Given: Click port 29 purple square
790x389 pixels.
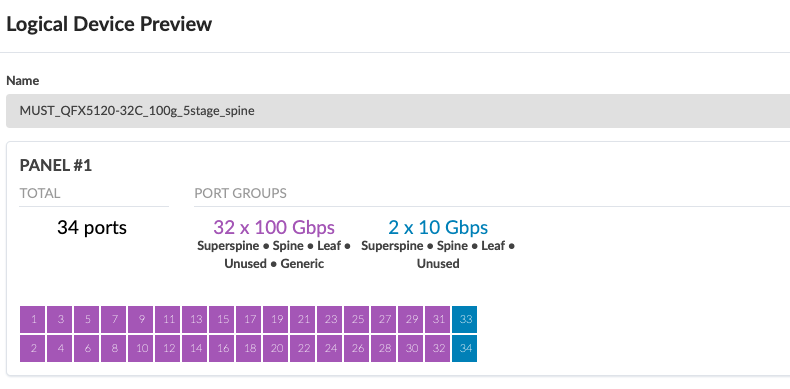Looking at the screenshot, I should [x=411, y=319].
